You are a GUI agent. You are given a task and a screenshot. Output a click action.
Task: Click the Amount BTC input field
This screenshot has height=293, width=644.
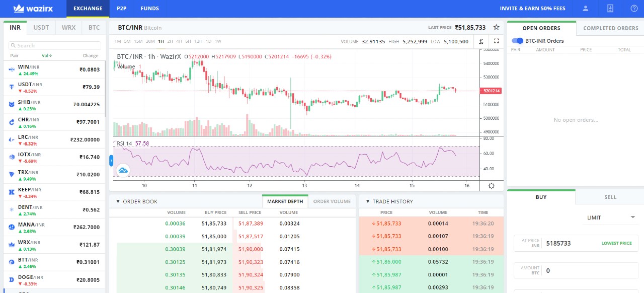pos(576,270)
